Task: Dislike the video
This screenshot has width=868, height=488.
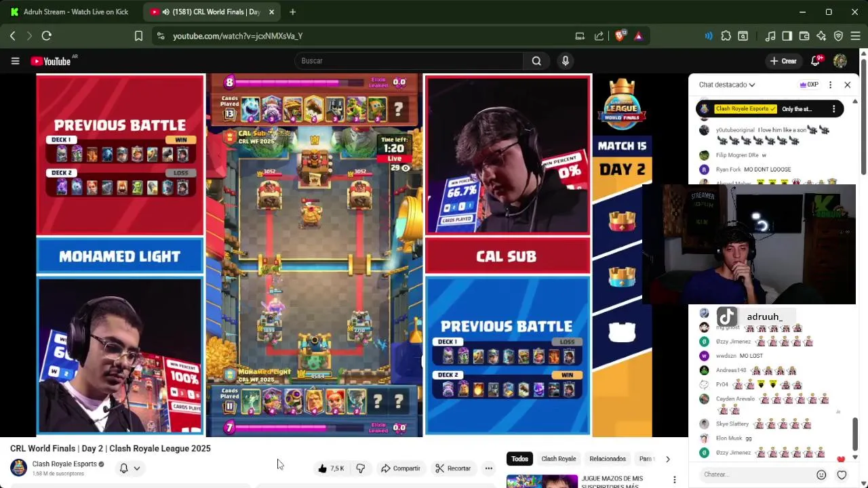Action: (361, 468)
